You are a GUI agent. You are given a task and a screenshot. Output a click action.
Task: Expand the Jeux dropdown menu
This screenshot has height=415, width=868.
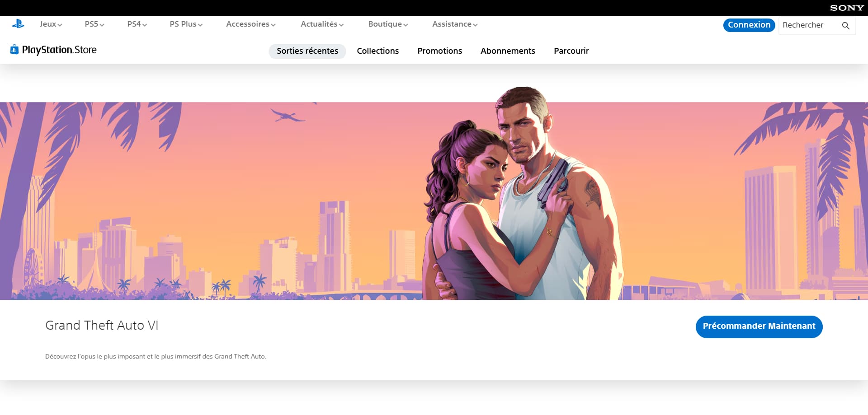pos(51,24)
